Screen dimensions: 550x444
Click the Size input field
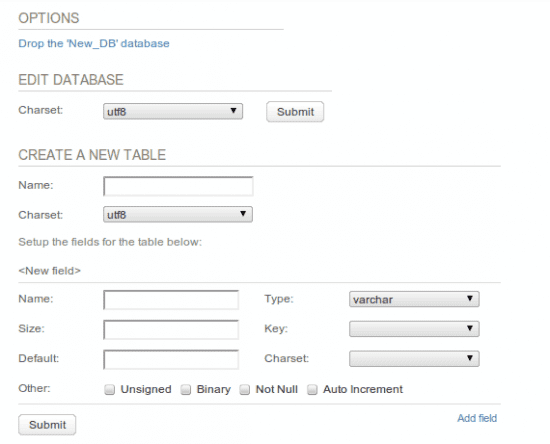[171, 330]
